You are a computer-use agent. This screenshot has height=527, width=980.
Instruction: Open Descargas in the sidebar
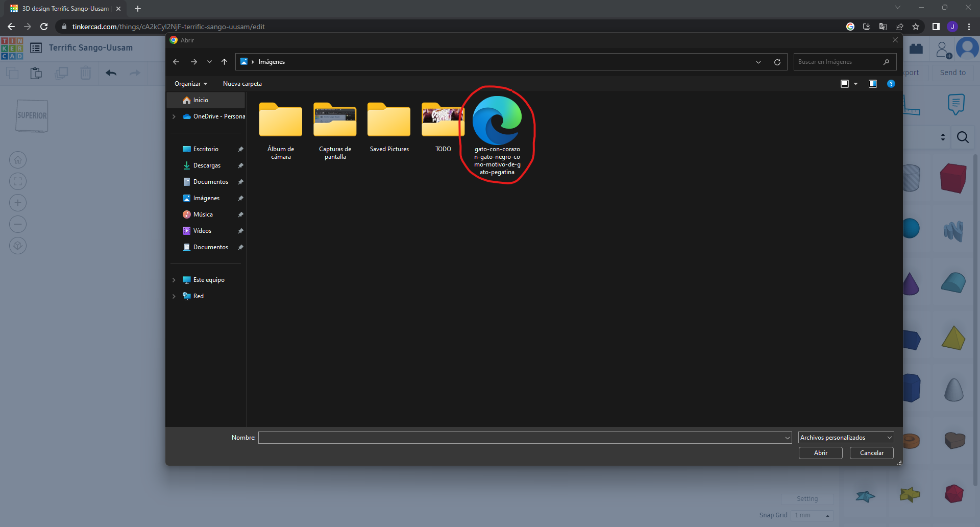(x=207, y=165)
